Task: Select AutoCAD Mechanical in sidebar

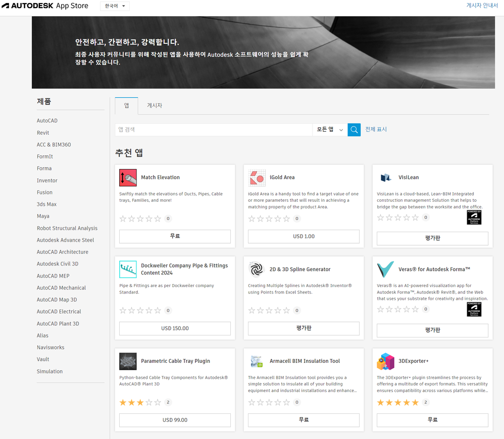Action: tap(61, 288)
